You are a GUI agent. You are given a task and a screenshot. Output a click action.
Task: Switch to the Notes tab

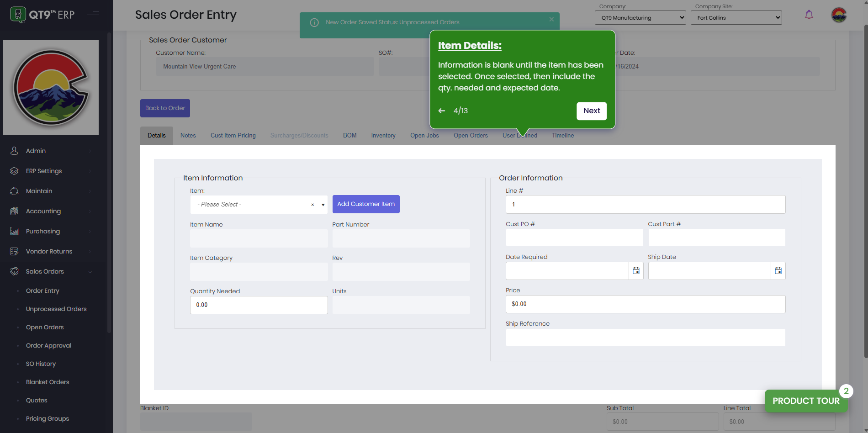188,135
